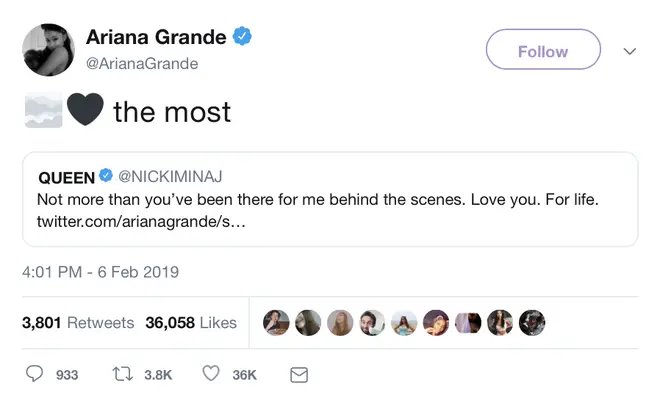
Task: View the 3,801 Retweets list
Action: (x=78, y=323)
